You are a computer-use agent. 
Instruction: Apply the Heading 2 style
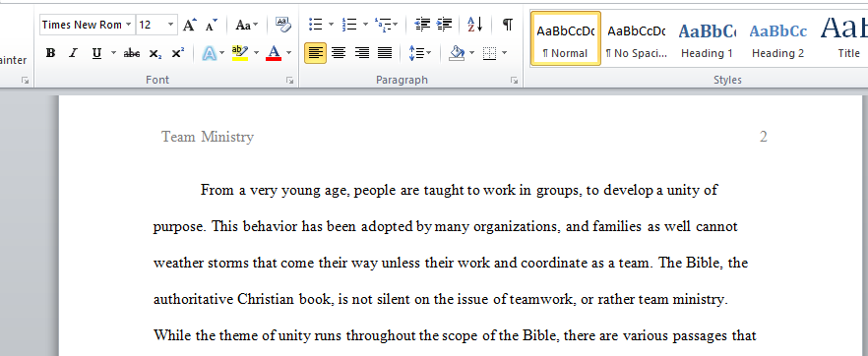777,38
